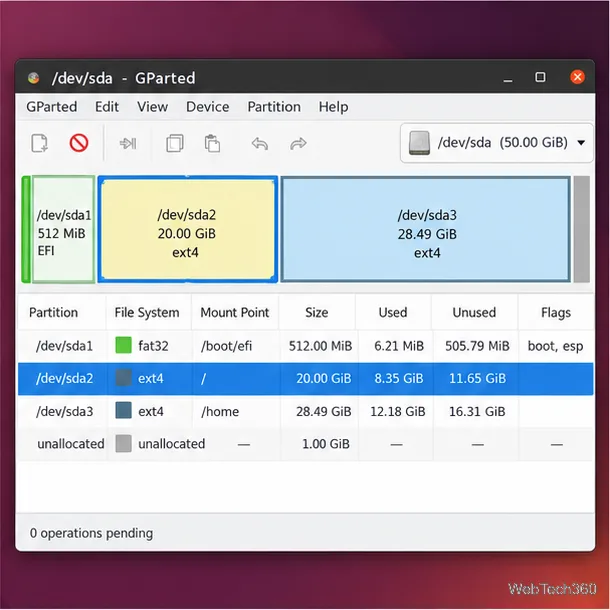Click the fat32 file system label
The height and width of the screenshot is (610, 610).
pos(153,346)
